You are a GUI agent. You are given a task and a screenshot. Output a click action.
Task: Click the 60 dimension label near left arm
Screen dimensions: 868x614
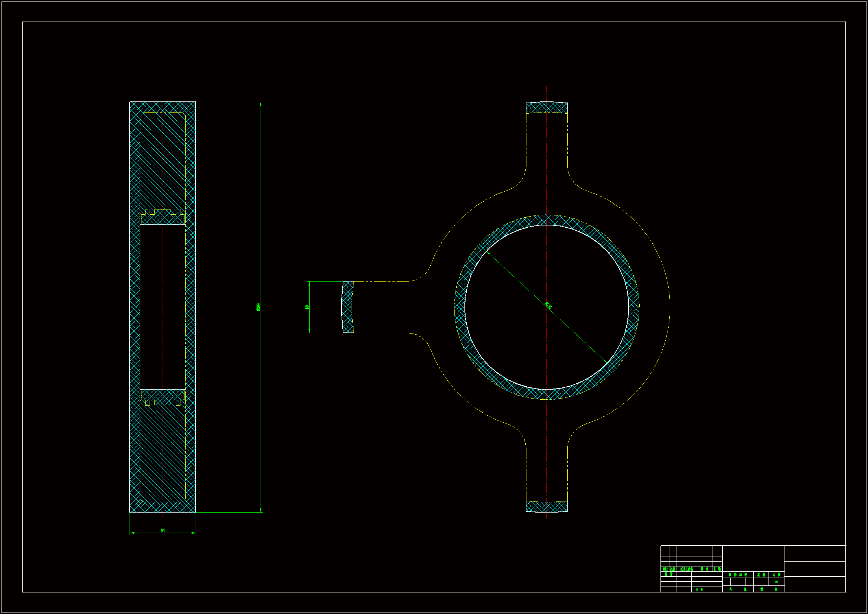click(x=307, y=307)
